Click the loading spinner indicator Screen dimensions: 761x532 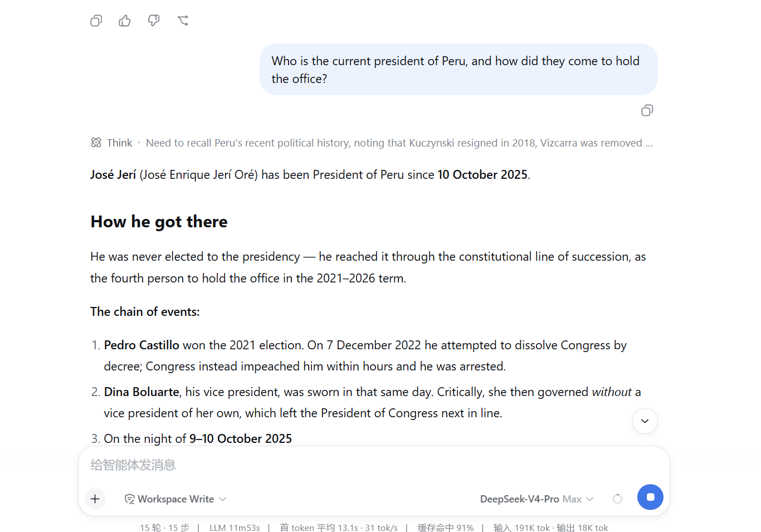click(x=617, y=499)
